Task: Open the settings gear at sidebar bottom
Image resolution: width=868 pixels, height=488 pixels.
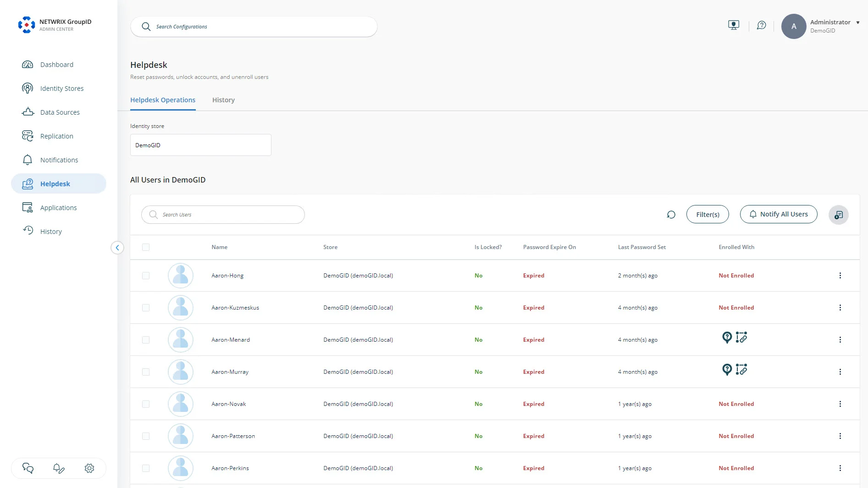Action: tap(89, 468)
